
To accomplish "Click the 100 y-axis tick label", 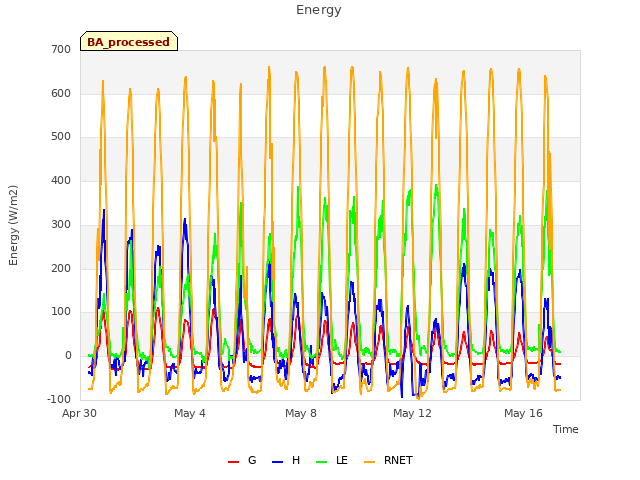I will click(x=61, y=312).
